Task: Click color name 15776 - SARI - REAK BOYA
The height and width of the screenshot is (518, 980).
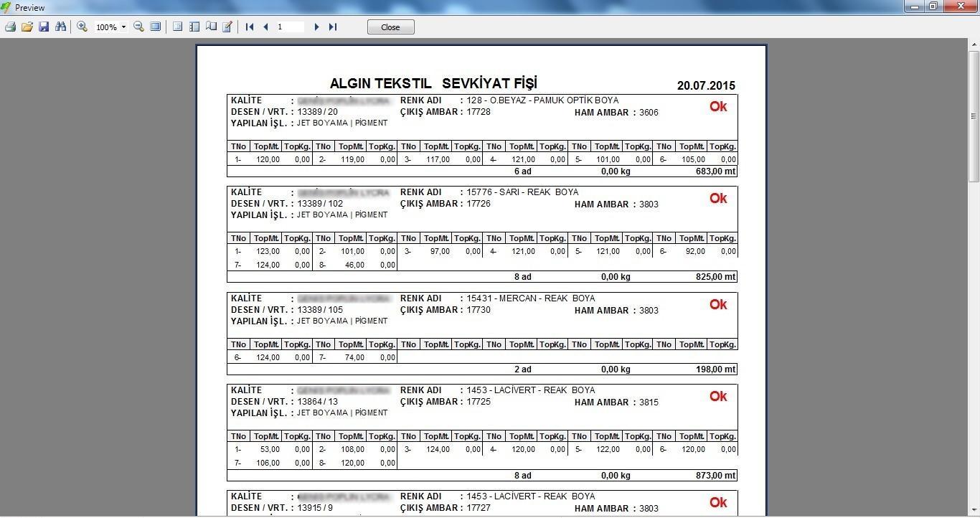Action: 522,192
